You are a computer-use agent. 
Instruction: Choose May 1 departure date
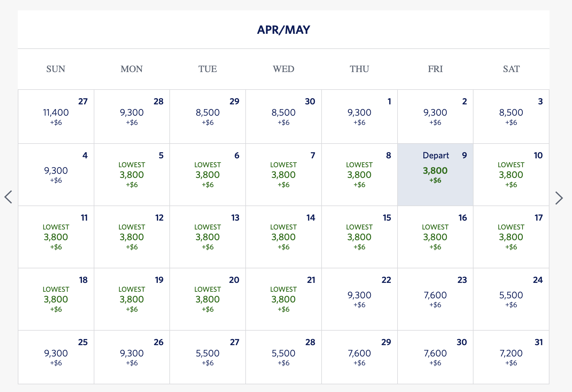[359, 117]
